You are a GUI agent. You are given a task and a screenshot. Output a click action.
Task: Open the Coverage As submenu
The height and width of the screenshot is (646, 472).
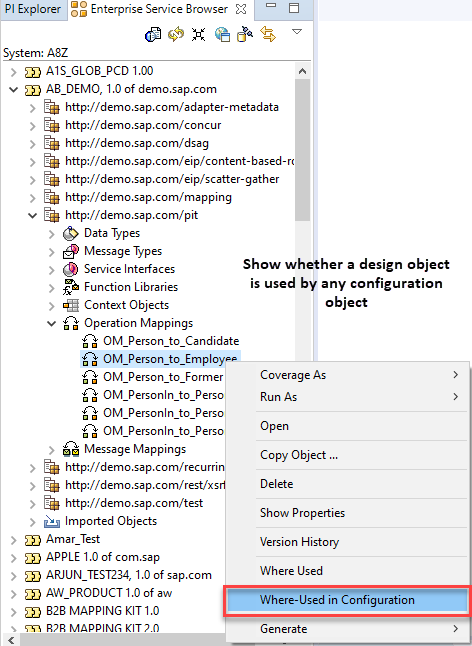point(348,375)
